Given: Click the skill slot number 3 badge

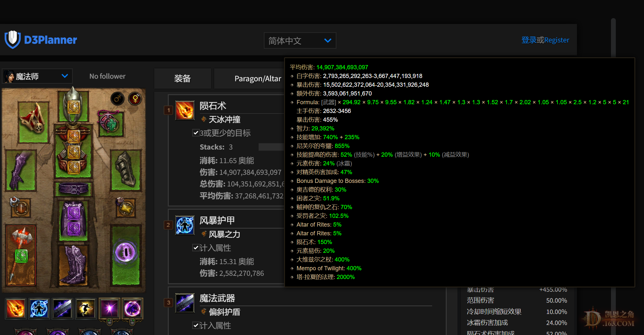Looking at the screenshot, I should pos(168,303).
